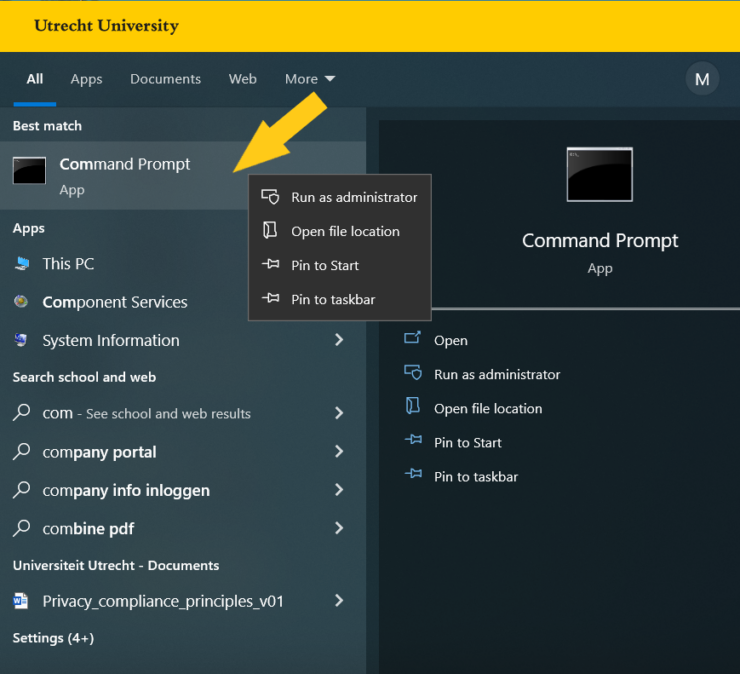
Task: Click Pin to Start in details pane
Action: pos(468,442)
